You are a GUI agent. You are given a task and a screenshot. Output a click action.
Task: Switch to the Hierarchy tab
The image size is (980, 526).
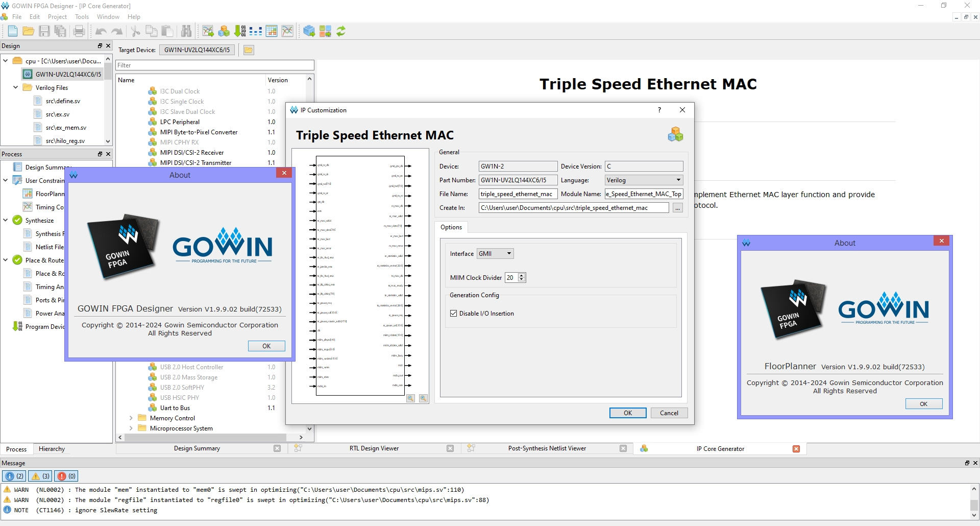(52, 449)
